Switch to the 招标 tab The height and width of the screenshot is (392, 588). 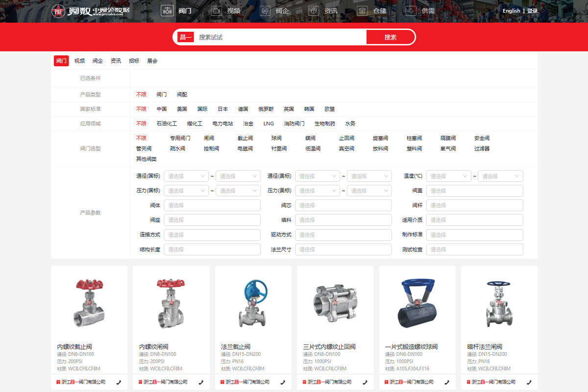pyautogui.click(x=134, y=61)
